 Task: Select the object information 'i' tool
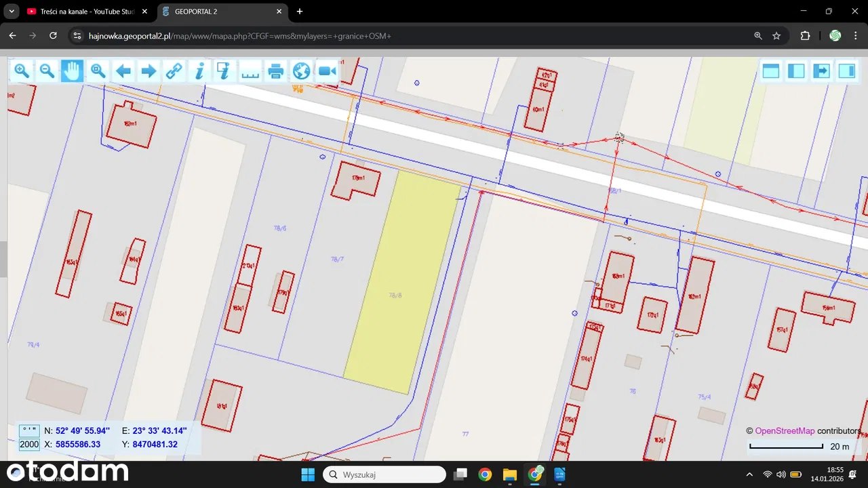coord(199,71)
